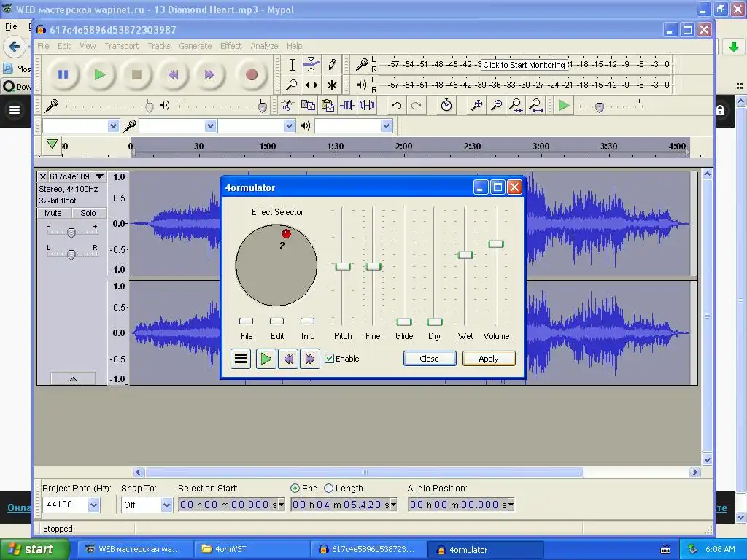Screen dimensions: 747x560
Task: Select the Draw pencil tool
Action: pyautogui.click(x=332, y=65)
